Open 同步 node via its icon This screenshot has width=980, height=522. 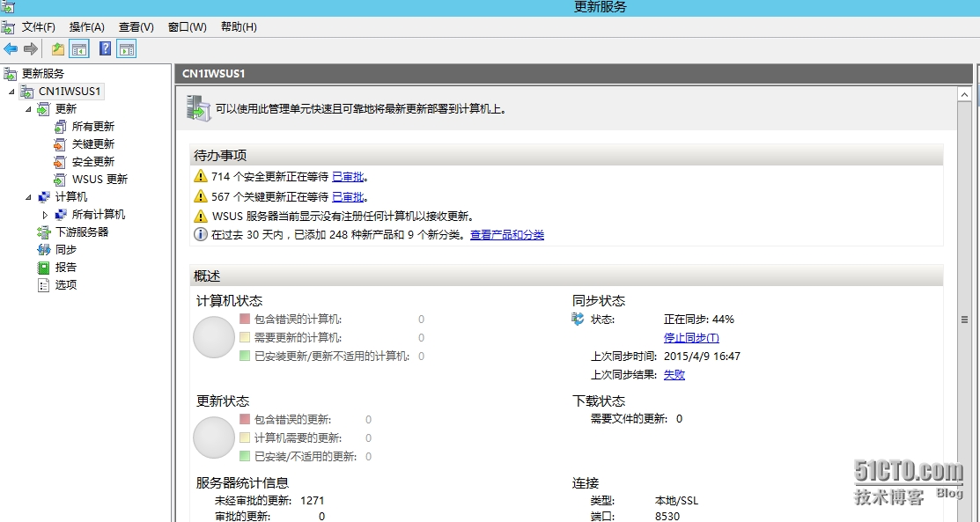coord(43,249)
